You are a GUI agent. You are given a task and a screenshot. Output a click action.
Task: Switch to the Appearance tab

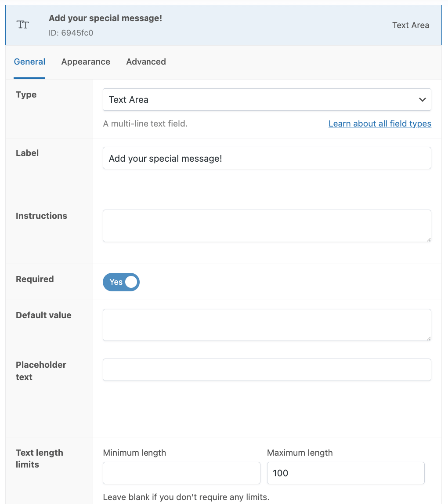click(x=86, y=62)
